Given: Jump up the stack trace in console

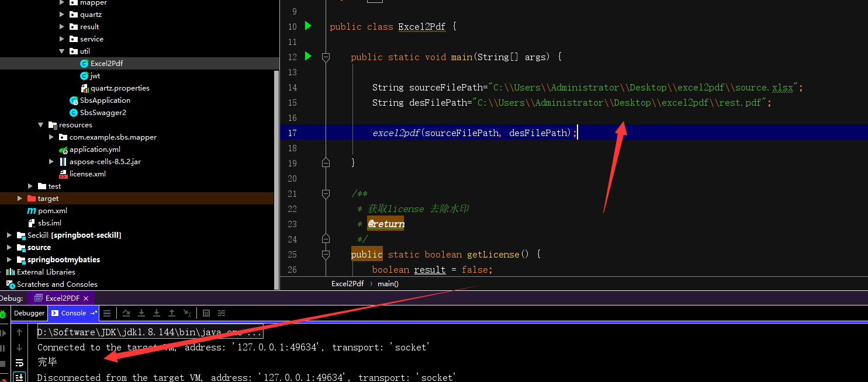Looking at the screenshot, I should (19, 332).
